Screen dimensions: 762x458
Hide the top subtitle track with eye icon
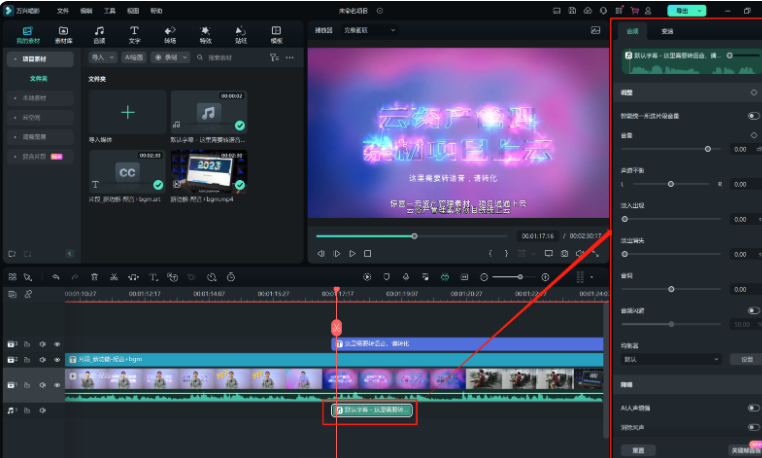[57, 344]
